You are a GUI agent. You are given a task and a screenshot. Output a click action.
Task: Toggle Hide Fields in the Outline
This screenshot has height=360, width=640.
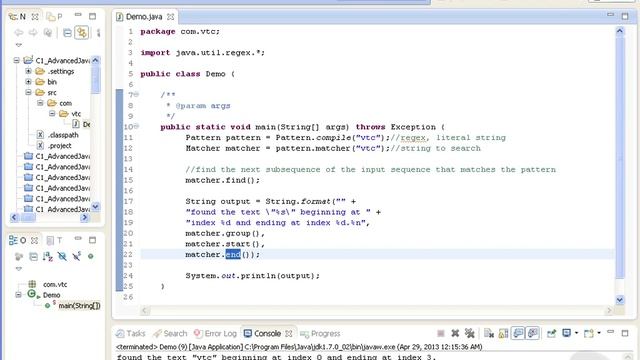pos(62,256)
